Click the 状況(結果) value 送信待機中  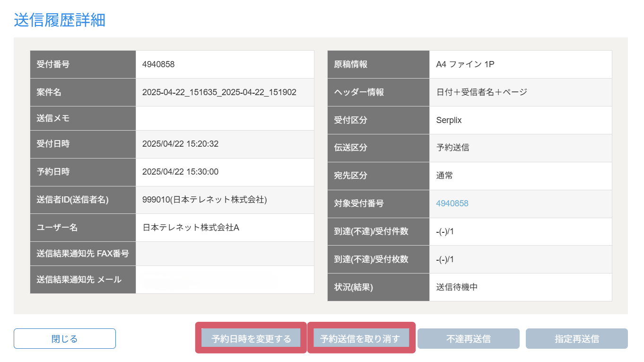[x=457, y=287]
